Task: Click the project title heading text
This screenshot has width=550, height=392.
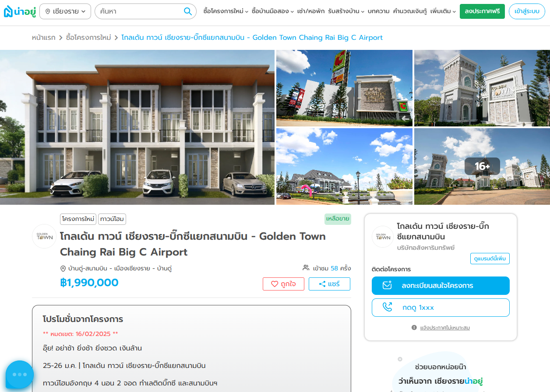Action: pos(193,244)
